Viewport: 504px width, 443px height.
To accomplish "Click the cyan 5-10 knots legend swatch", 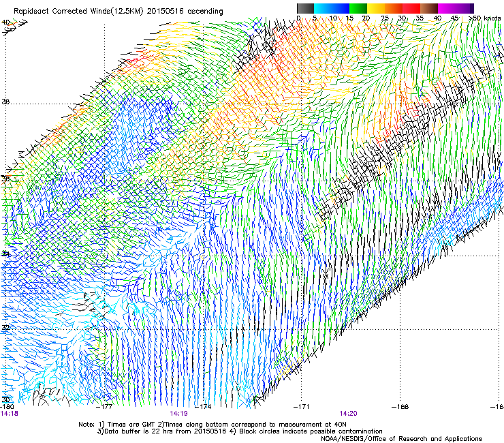I will [323, 8].
